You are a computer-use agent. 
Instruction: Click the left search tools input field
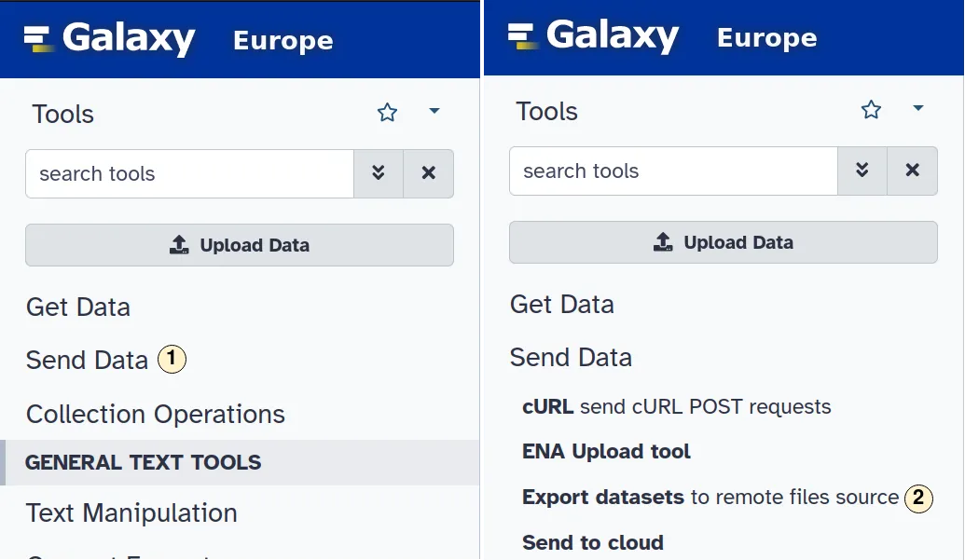(x=189, y=173)
